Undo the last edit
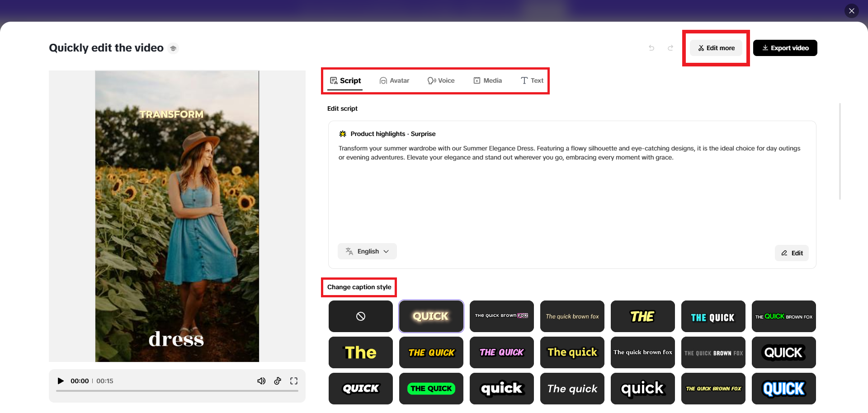 (x=651, y=48)
